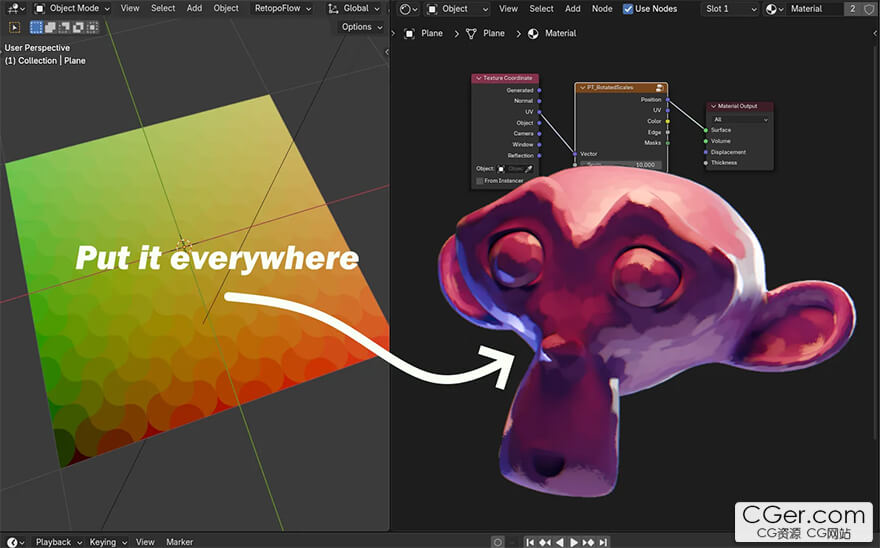Screen dimensions: 880x548
Task: Choose Invert selection mode icon
Action: (x=79, y=27)
